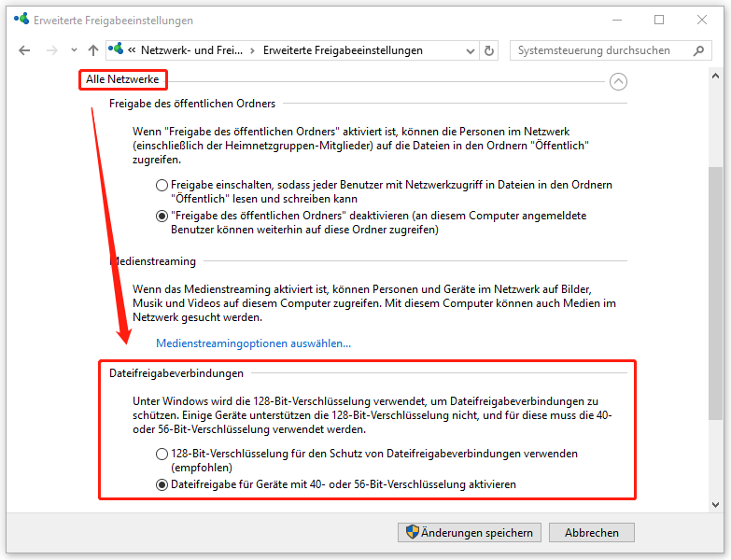This screenshot has height=560, width=731.
Task: Click window title network icon
Action: [x=21, y=19]
